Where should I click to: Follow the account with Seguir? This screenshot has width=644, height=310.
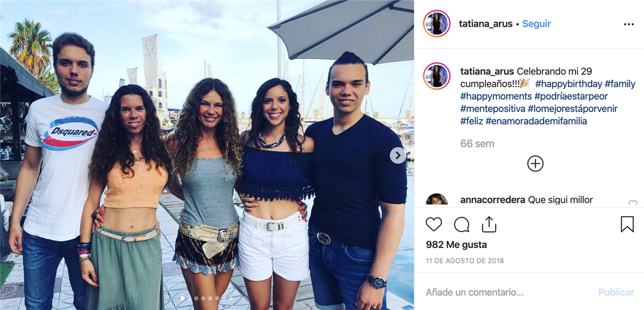tap(536, 24)
